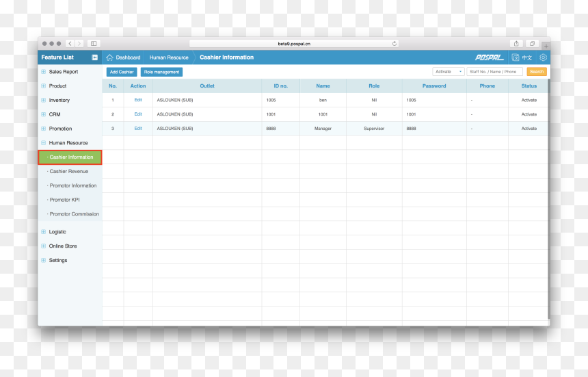Click the Name column header
This screenshot has height=377, width=588.
point(323,86)
